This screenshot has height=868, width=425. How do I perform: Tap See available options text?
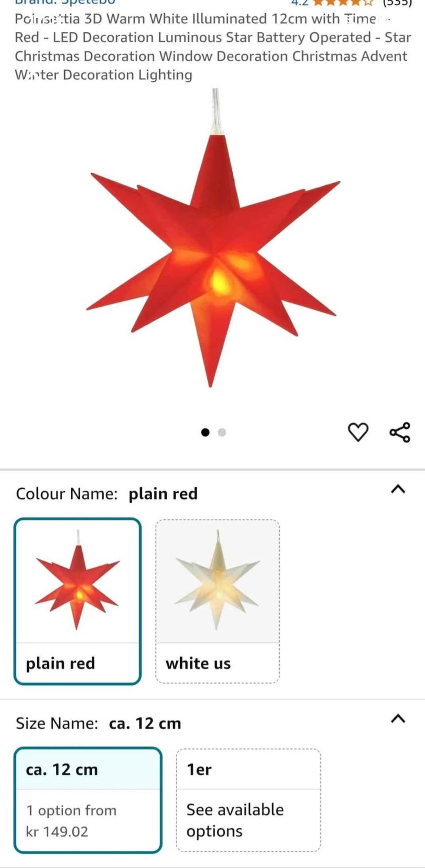pyautogui.click(x=235, y=820)
